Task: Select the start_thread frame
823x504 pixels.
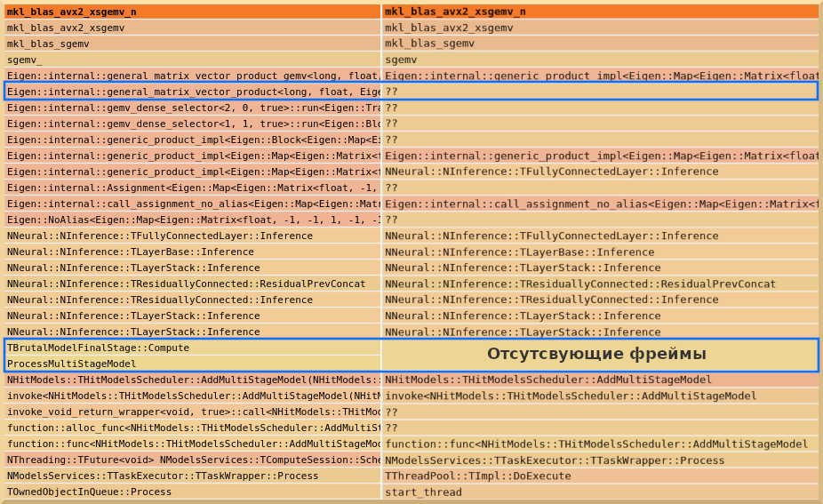Action: point(600,492)
